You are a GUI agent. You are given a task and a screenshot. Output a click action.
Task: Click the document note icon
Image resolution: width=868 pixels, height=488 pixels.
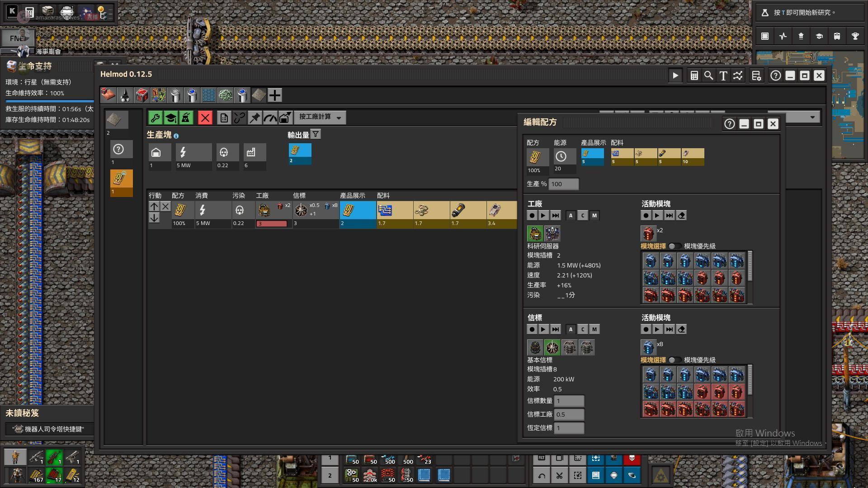point(224,118)
